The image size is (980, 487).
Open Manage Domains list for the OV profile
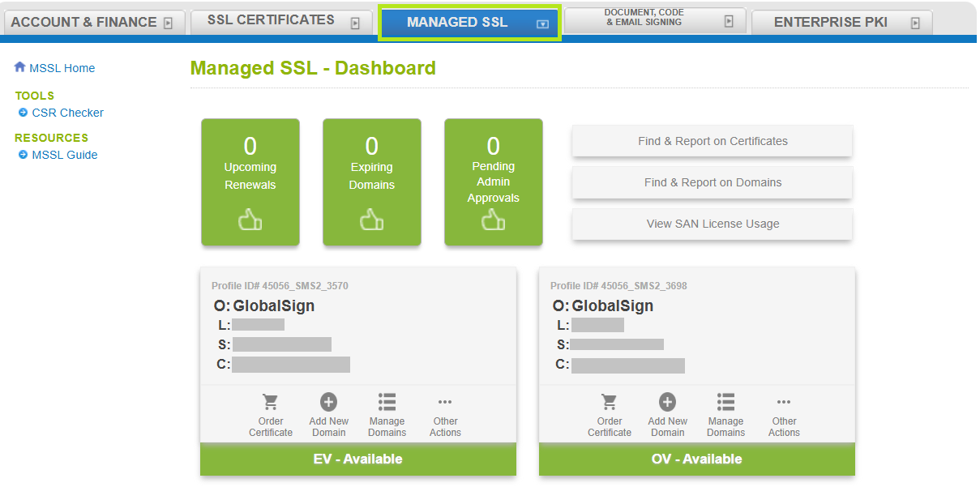click(x=725, y=413)
